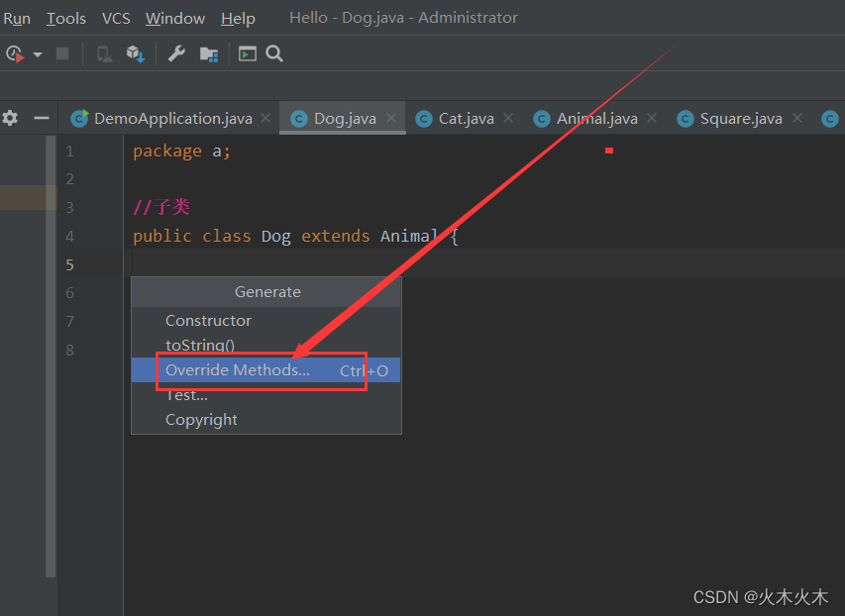This screenshot has height=616, width=845.
Task: Choose Test... in Generate popup
Action: [x=266, y=395]
